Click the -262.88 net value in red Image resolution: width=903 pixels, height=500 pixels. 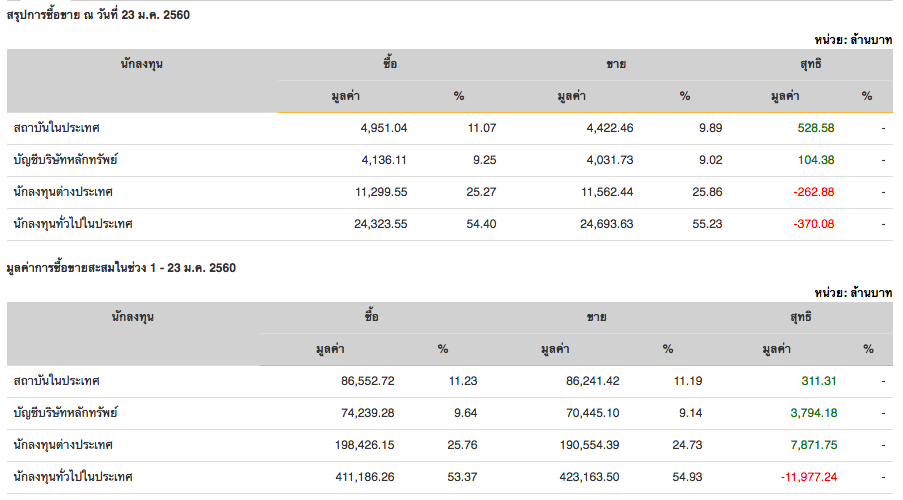coord(812,192)
